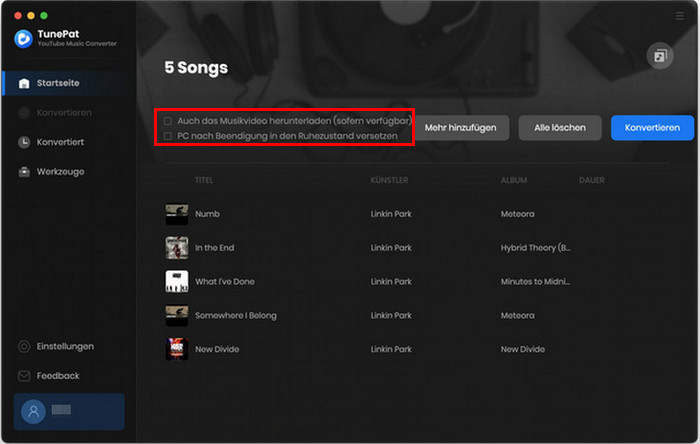Click the Somewhere I Belong album thumbnail
Viewport: 700px width, 444px height.
[177, 315]
